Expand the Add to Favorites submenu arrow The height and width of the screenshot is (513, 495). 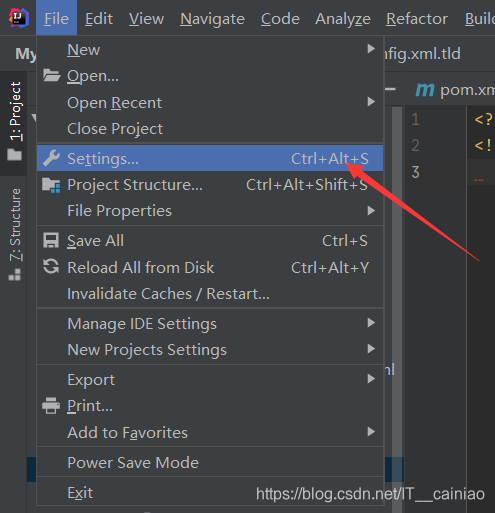click(x=371, y=432)
